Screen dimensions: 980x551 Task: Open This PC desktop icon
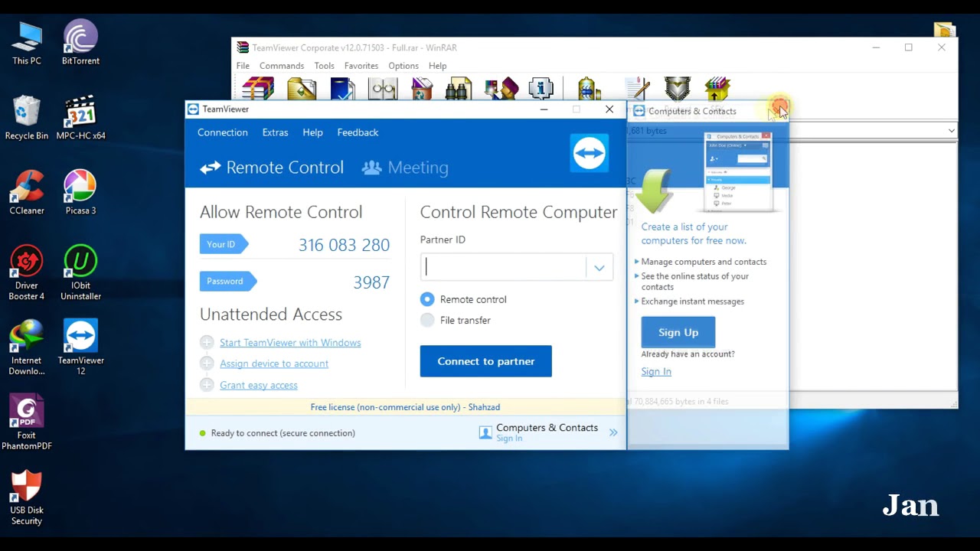(27, 44)
